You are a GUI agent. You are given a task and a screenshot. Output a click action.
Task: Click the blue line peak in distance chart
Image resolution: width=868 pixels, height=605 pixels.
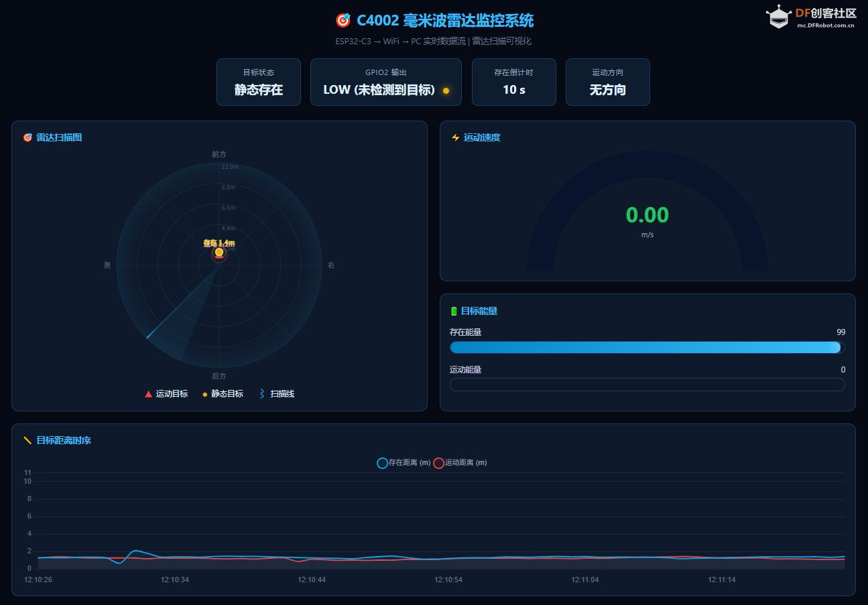pyautogui.click(x=136, y=551)
